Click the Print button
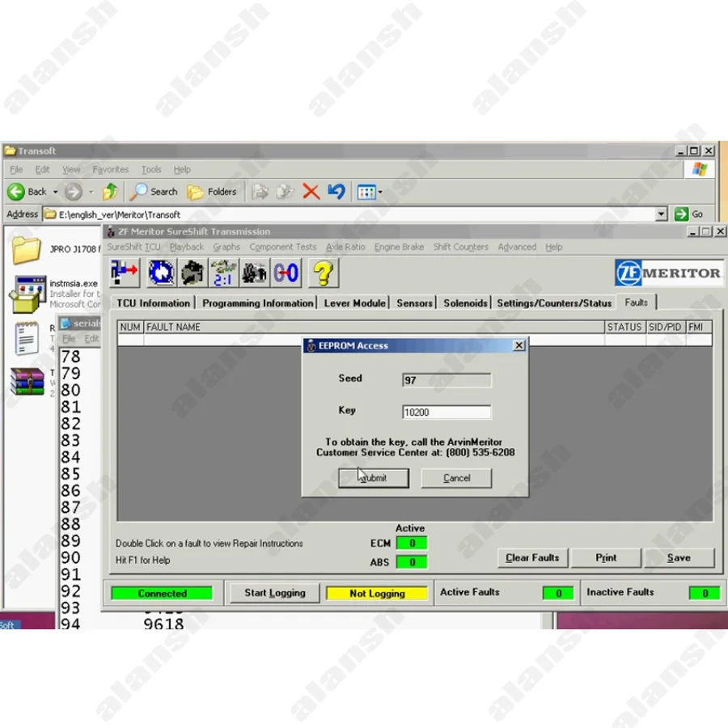 (606, 557)
